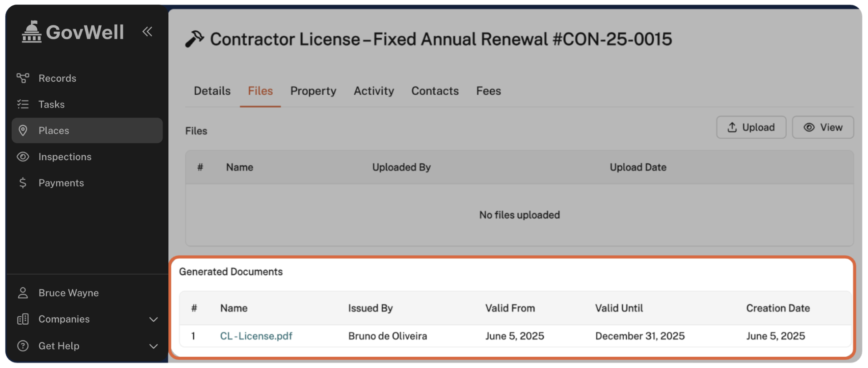Click the Inspections eye icon in sidebar
The image size is (868, 368).
(23, 157)
